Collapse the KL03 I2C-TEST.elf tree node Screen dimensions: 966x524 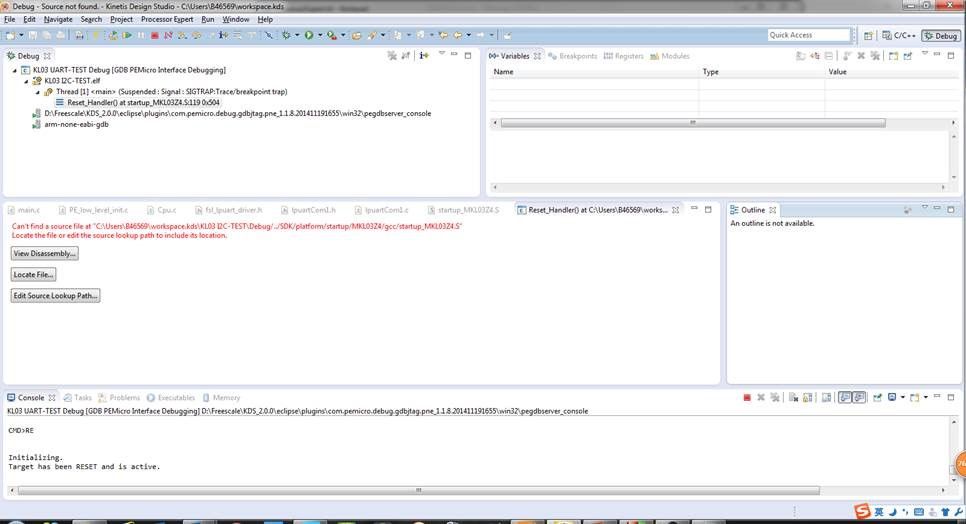26,81
